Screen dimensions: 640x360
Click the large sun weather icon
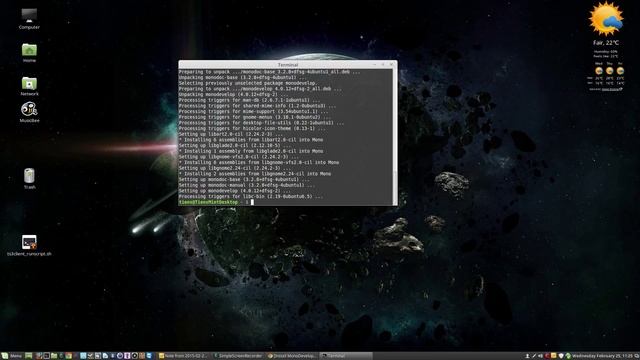606,19
